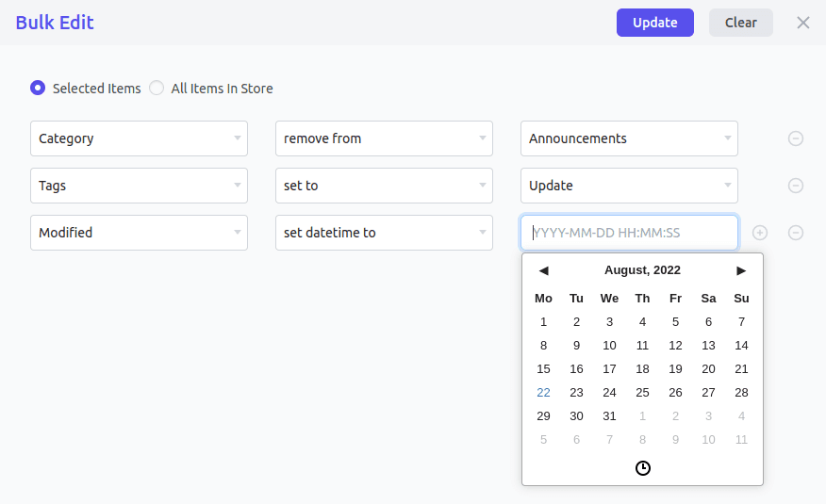Click the Clear button

click(x=740, y=23)
